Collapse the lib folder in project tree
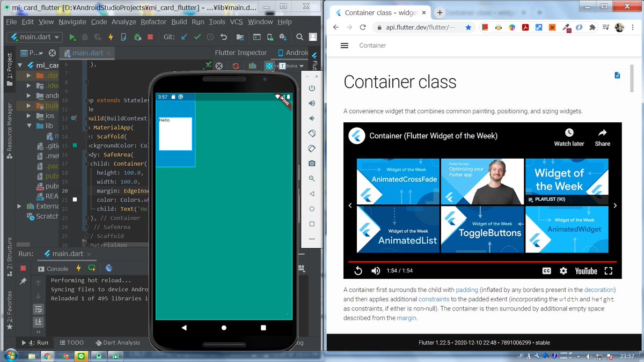The height and width of the screenshot is (362, 644). point(30,125)
